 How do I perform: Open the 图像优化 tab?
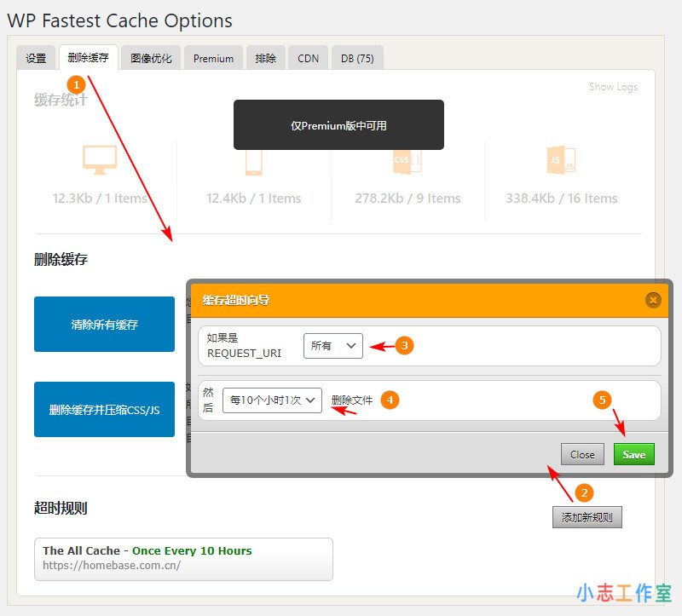click(151, 58)
